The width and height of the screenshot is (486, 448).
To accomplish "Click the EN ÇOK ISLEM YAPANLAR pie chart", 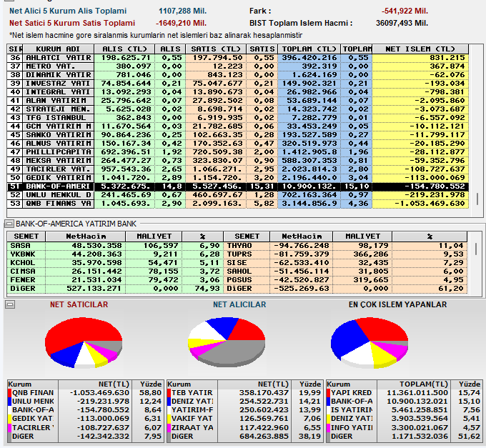I will (370, 343).
